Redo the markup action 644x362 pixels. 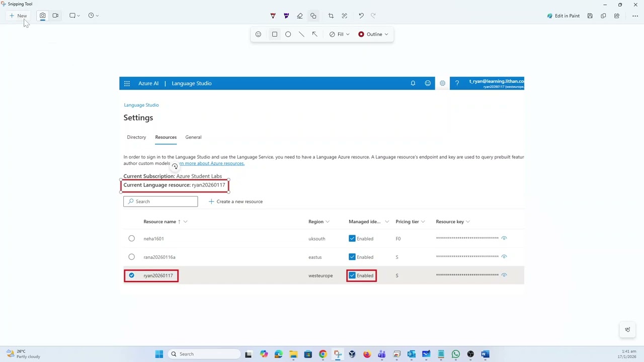pyautogui.click(x=373, y=16)
